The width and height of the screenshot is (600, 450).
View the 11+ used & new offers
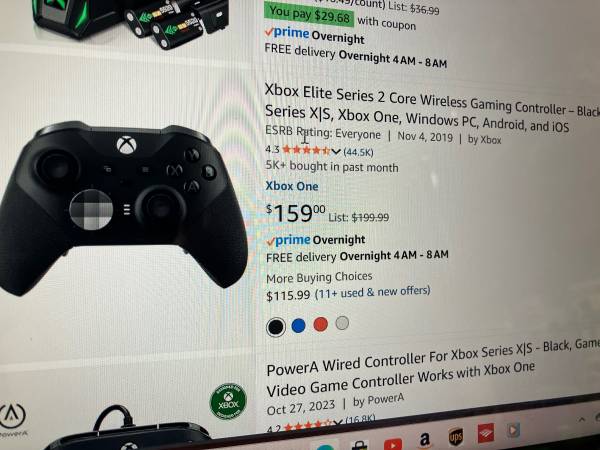tap(372, 292)
